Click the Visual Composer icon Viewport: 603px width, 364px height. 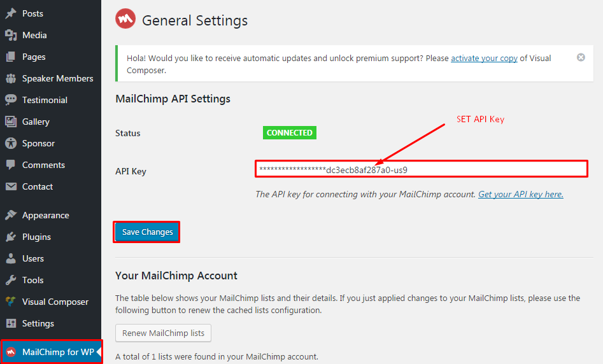click(x=11, y=302)
